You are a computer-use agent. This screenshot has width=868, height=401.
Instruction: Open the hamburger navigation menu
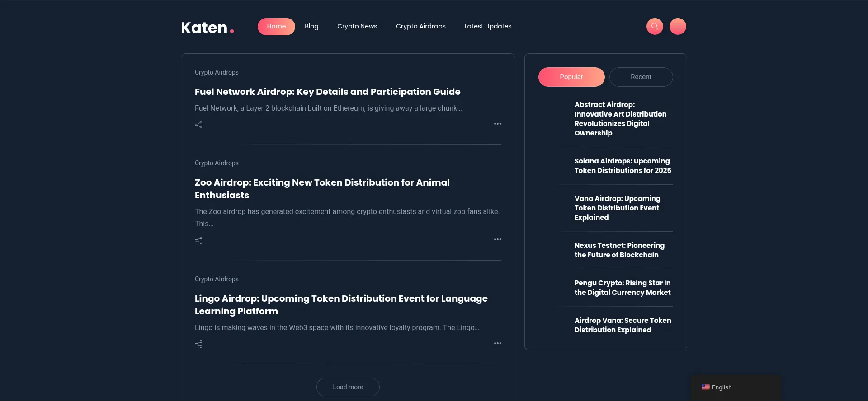(678, 26)
